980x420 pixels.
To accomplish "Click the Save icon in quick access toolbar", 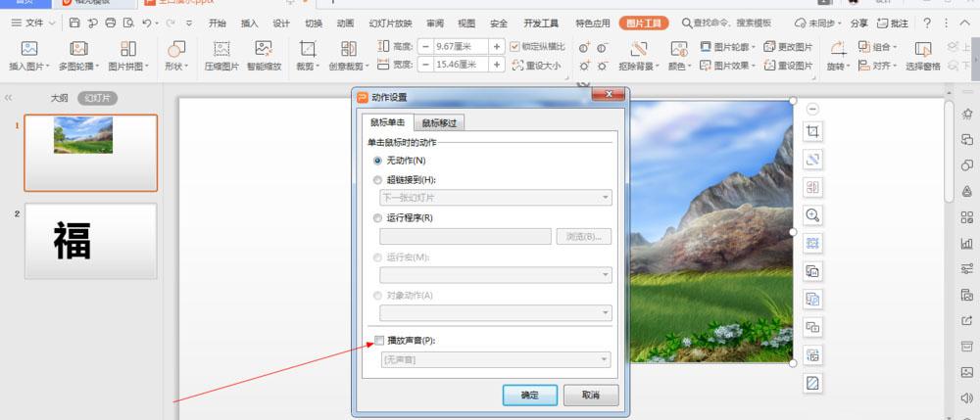I will pos(74,23).
